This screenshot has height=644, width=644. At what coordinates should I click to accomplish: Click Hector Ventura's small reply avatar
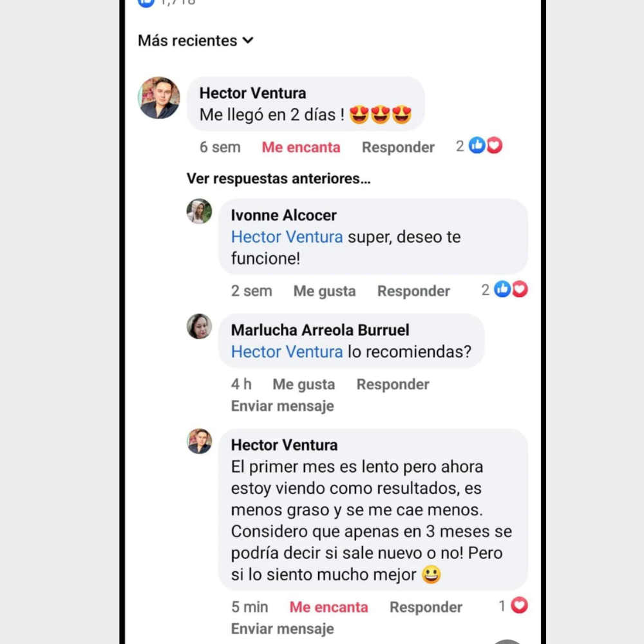pos(199,442)
